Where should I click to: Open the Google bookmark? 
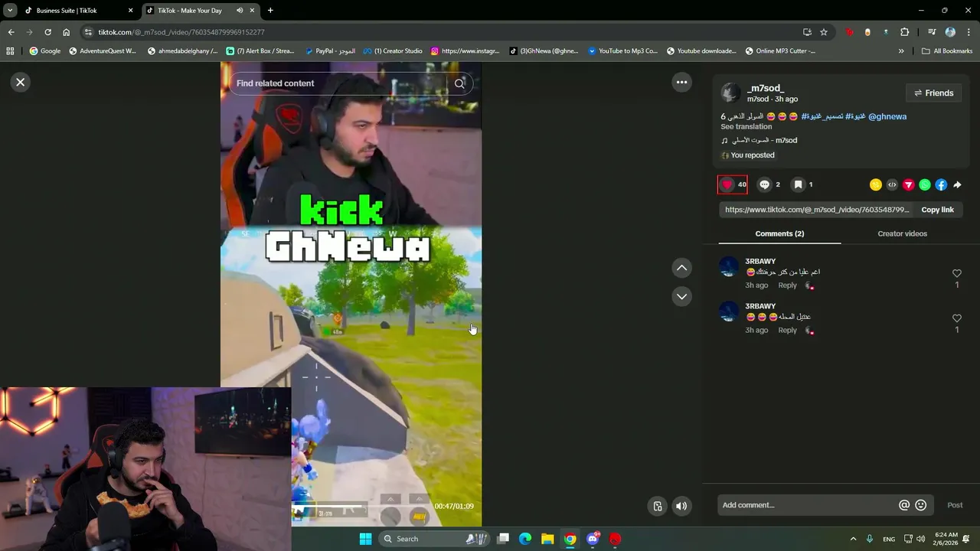click(45, 51)
